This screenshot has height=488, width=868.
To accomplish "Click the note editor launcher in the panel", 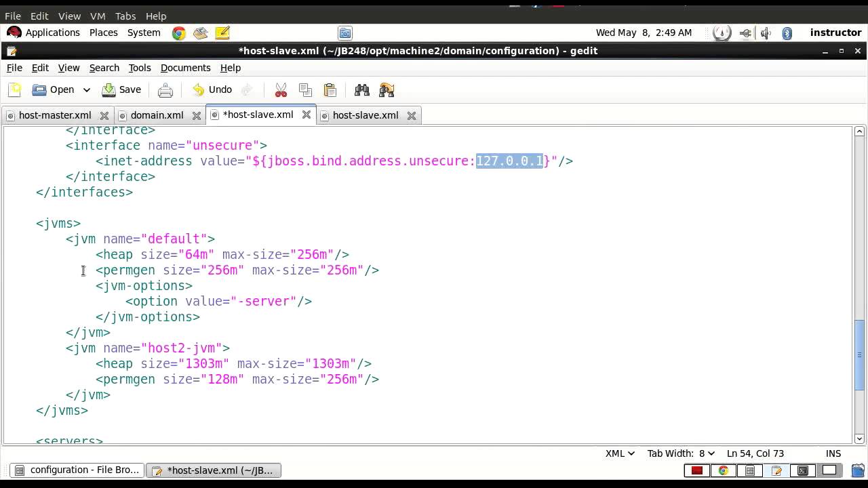I will click(x=222, y=33).
